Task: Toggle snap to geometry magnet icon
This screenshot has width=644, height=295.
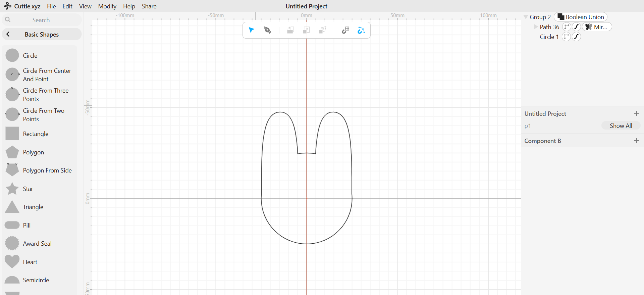Action: [361, 30]
